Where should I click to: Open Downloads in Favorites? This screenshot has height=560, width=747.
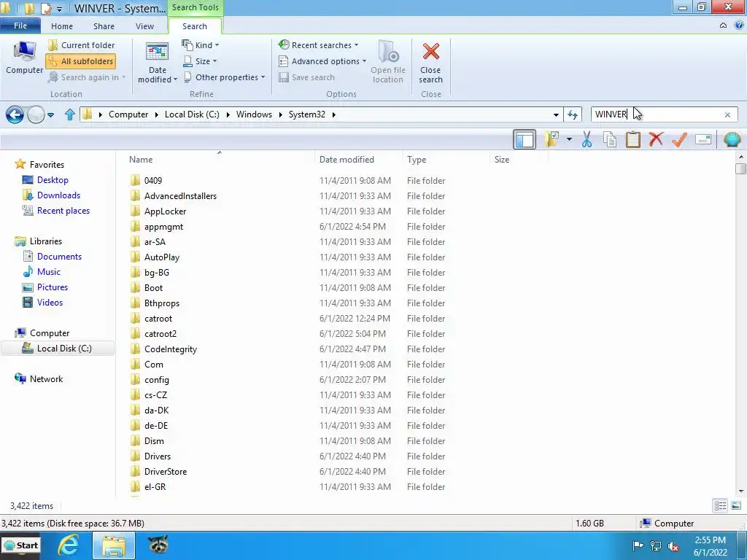58,195
